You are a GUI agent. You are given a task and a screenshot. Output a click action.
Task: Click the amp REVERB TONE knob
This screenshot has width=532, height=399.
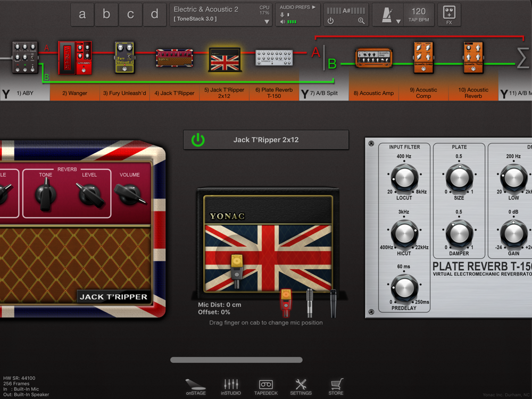(x=45, y=194)
